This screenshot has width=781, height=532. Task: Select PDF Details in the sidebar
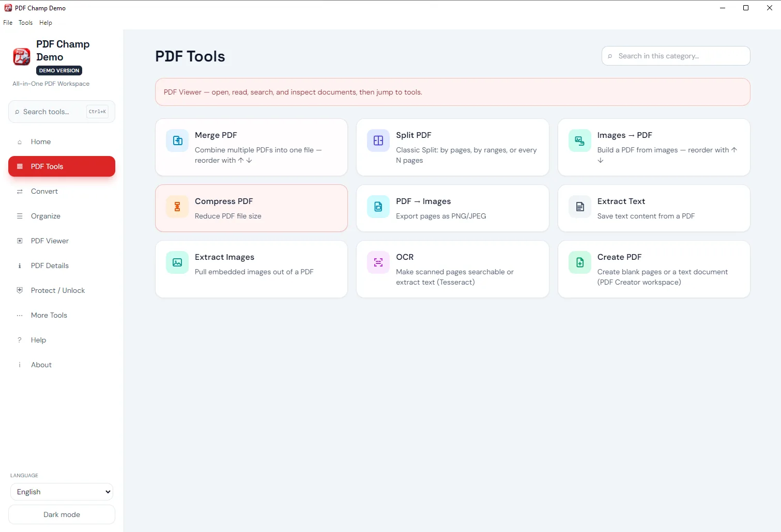(x=62, y=265)
